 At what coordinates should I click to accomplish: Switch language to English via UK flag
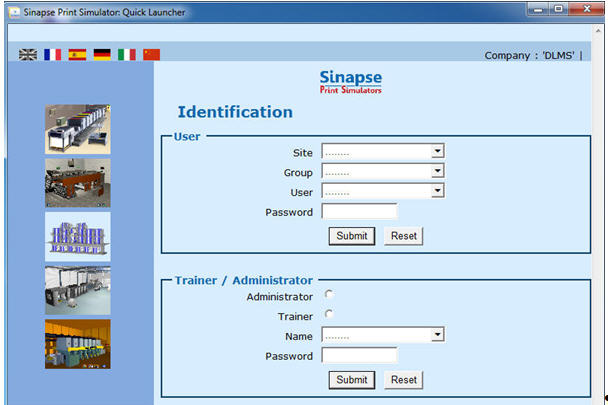pyautogui.click(x=28, y=55)
